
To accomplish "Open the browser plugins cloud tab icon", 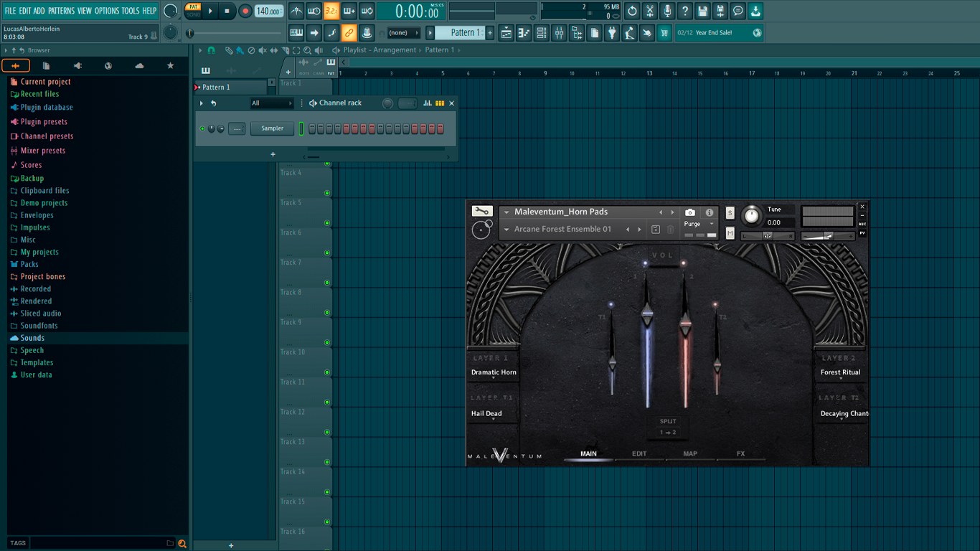I will click(139, 66).
